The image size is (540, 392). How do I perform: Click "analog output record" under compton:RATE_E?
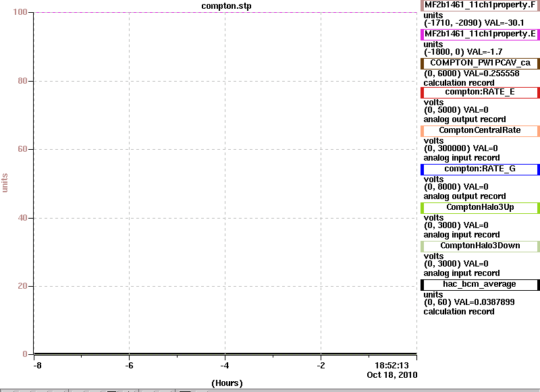coord(464,119)
